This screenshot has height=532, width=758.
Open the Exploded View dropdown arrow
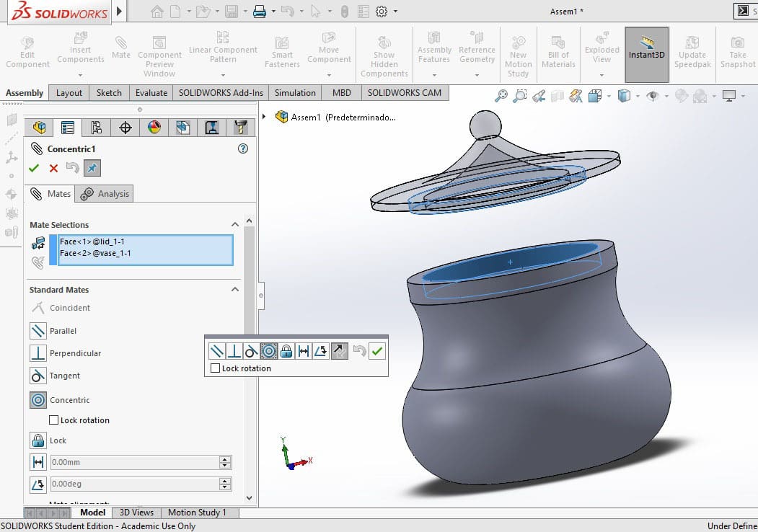(x=601, y=75)
